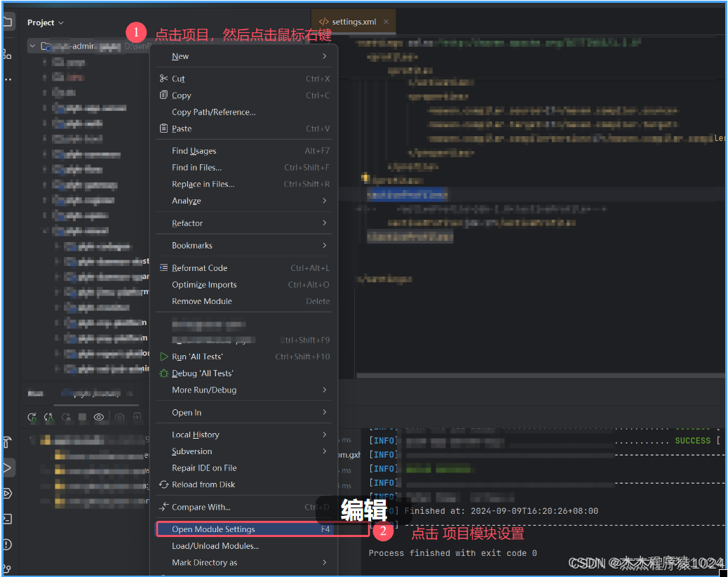Click the camera icon in the run toolbar
The width and height of the screenshot is (728, 577).
pos(119,418)
